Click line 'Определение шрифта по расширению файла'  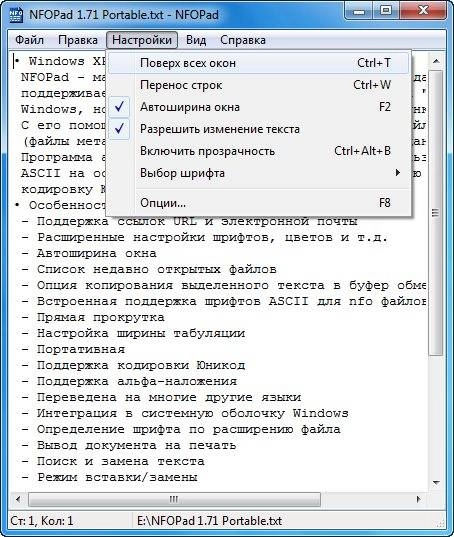point(189,429)
